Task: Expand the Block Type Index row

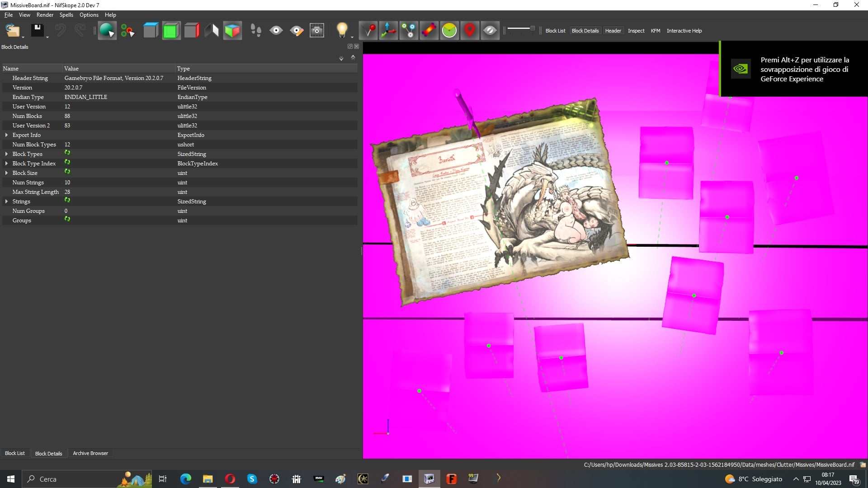Action: tap(6, 164)
